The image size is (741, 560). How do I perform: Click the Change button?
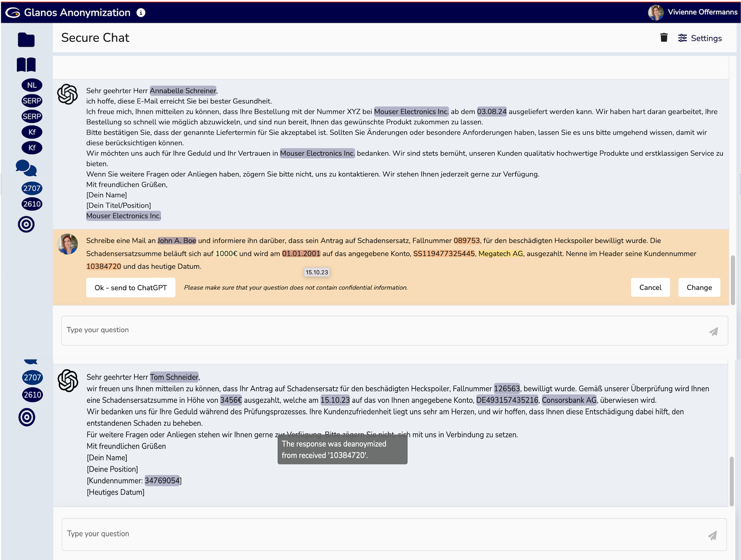pos(699,287)
